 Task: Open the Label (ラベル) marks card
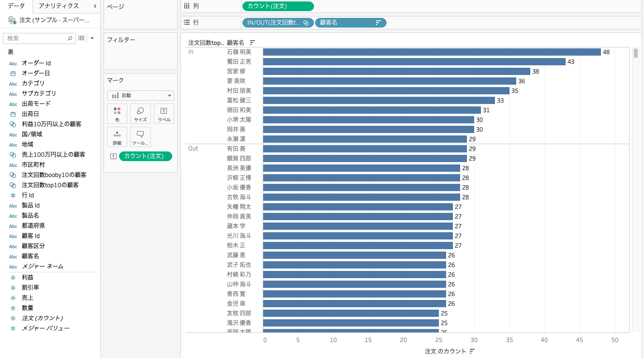[x=164, y=114]
